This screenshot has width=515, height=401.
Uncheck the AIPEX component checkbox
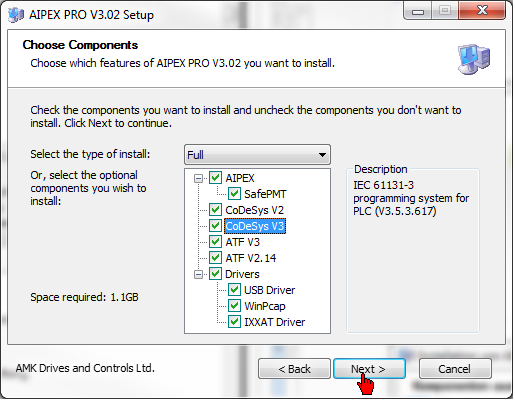[215, 178]
